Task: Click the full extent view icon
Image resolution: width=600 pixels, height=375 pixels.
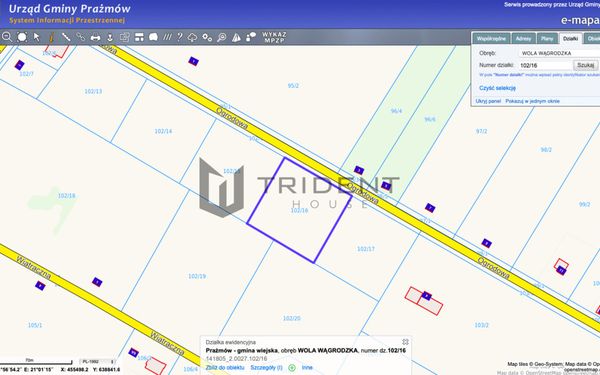Action: click(22, 37)
